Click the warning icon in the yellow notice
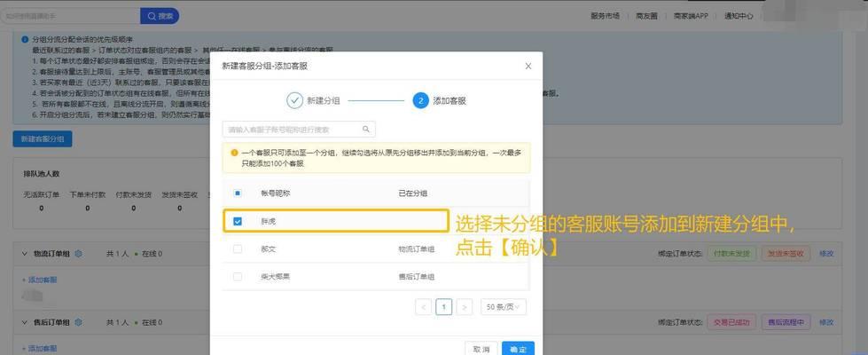Viewport: 868px width, 355px height. pos(234,153)
